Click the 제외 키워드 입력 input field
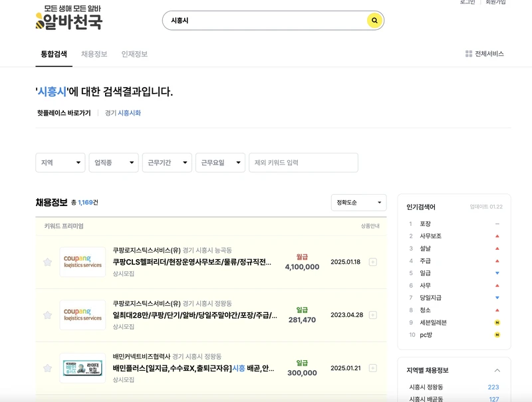The width and height of the screenshot is (532, 402). (x=303, y=162)
